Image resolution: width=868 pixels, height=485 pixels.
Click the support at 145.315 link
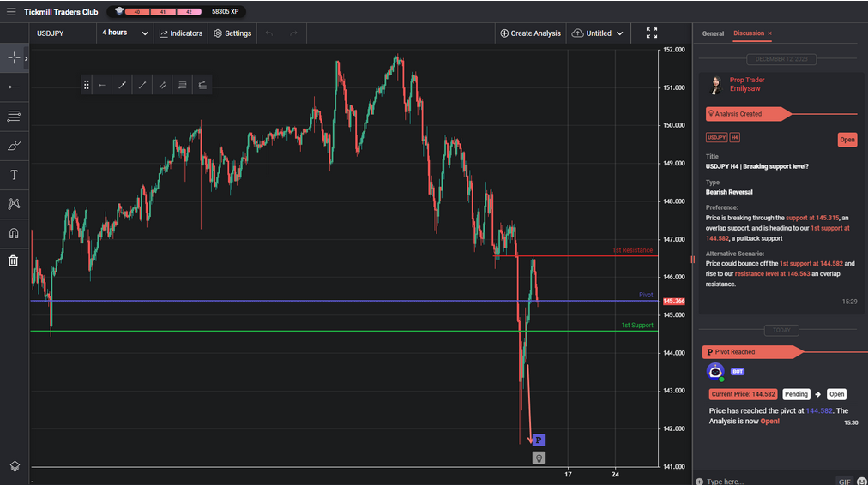(812, 218)
